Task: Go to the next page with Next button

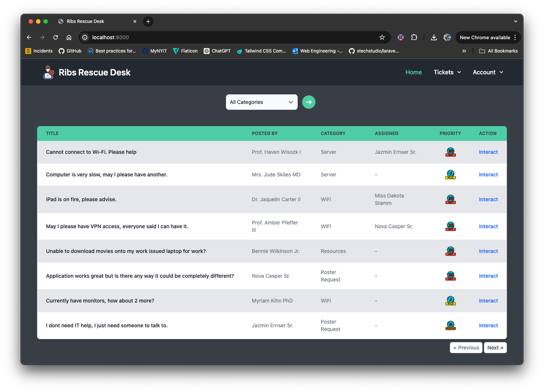Action: point(495,347)
